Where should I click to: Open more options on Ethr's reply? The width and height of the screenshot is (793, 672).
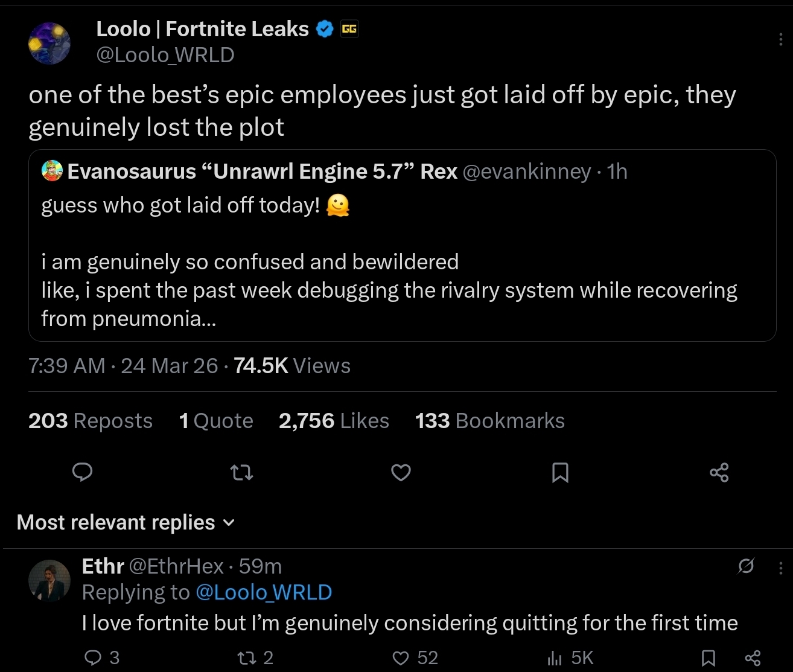pyautogui.click(x=781, y=568)
